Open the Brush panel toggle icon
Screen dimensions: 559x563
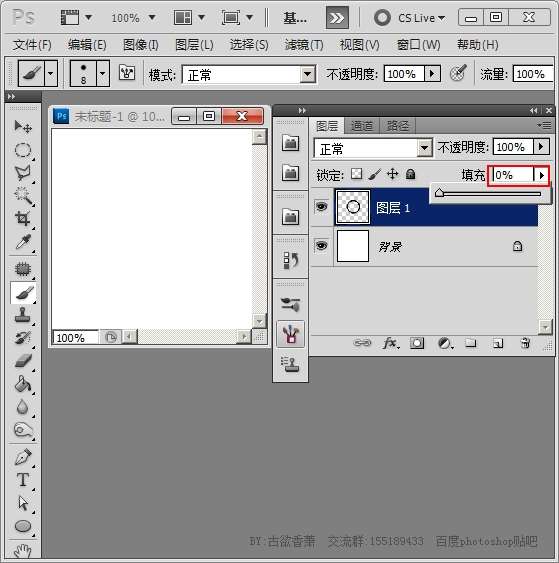click(127, 73)
